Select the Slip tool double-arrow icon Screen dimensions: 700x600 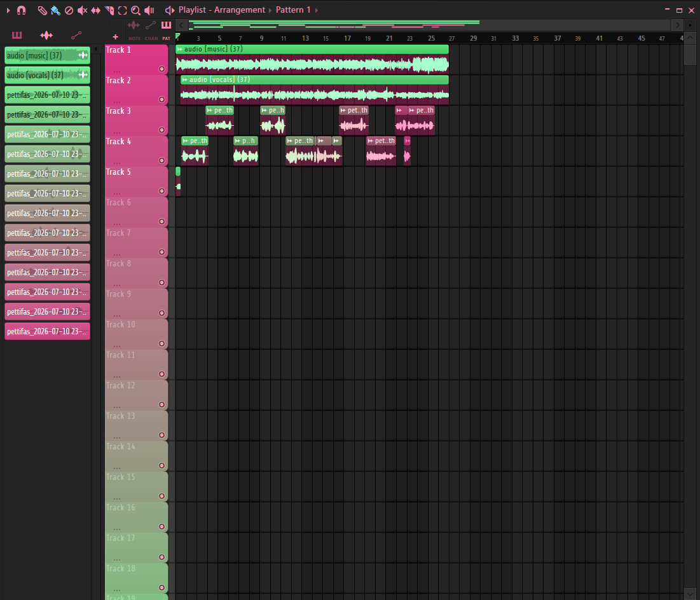[x=95, y=10]
